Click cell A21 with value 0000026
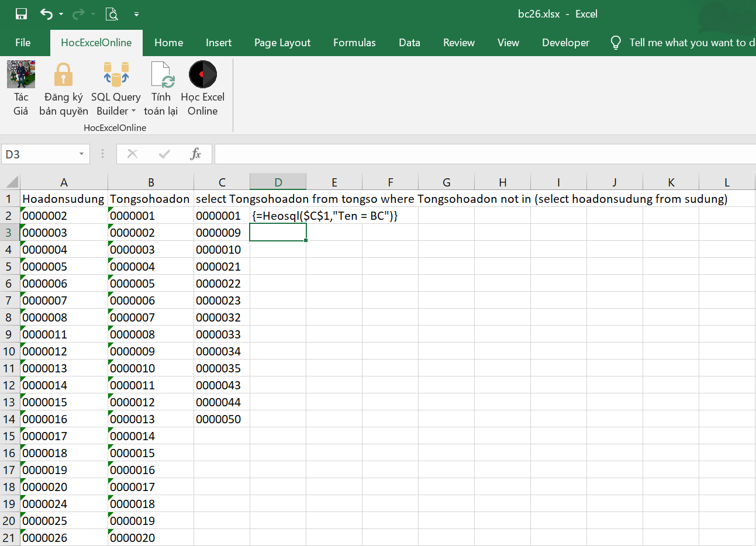The image size is (756, 546). pos(64,538)
